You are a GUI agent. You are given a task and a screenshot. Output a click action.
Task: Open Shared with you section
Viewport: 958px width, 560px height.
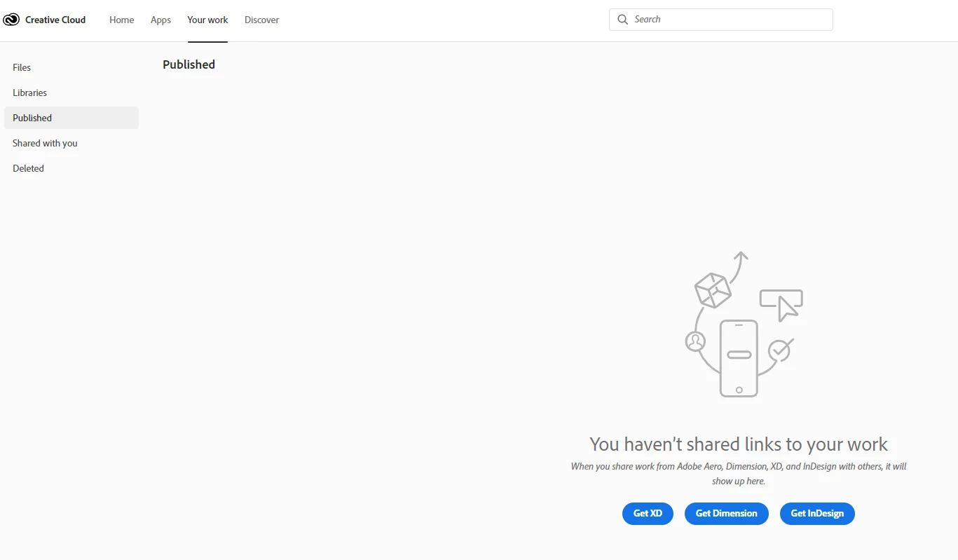(71, 143)
